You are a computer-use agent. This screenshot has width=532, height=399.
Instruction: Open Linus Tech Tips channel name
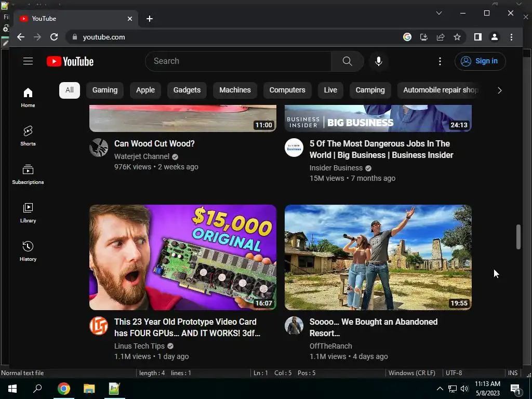[139, 346]
